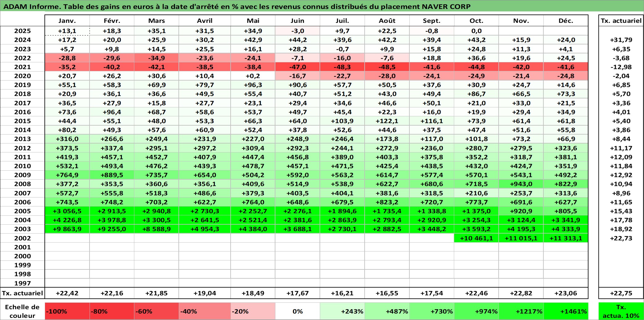
Task: Select cell value +823,2 in 2006
Action: (x=387, y=202)
